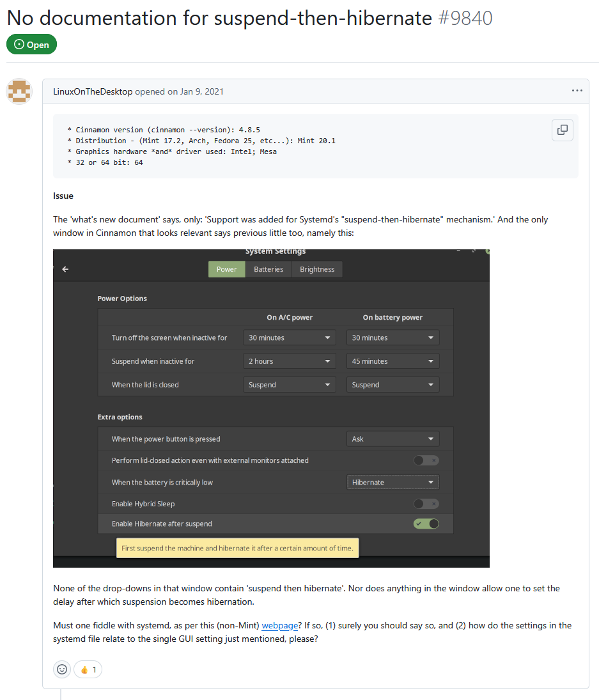Open the webpage hyperlink
Screen dimensions: 599x700
[280, 625]
